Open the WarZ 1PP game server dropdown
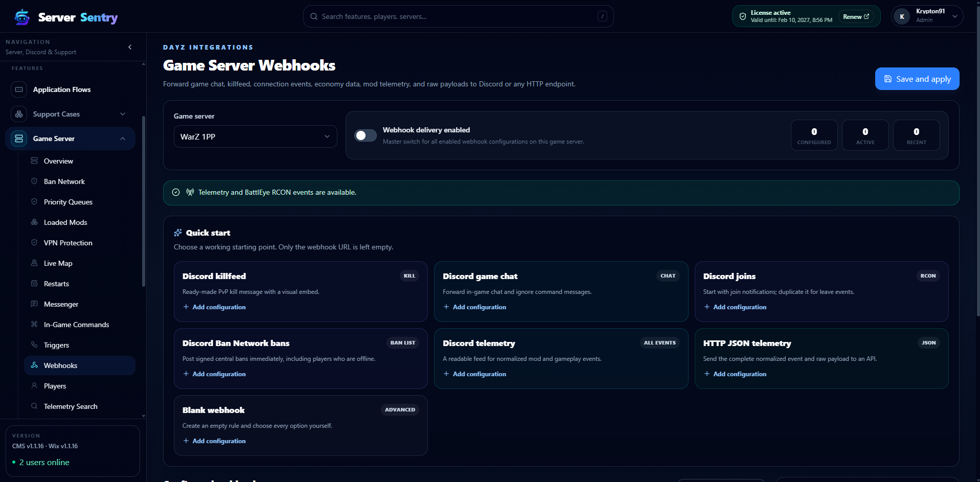 point(255,136)
